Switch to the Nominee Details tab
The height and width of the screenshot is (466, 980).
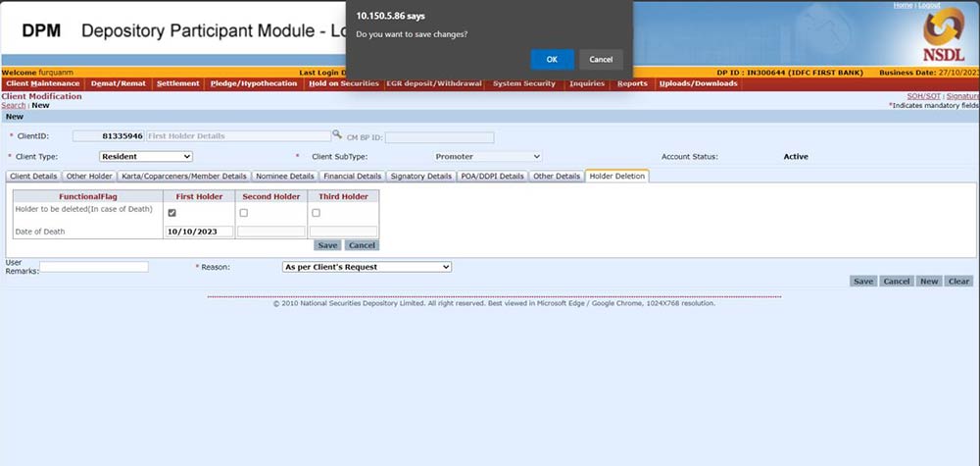coord(284,177)
